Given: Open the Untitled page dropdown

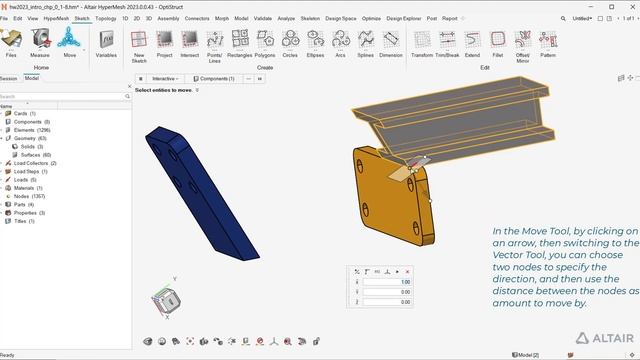Looking at the screenshot, I should coord(582,18).
